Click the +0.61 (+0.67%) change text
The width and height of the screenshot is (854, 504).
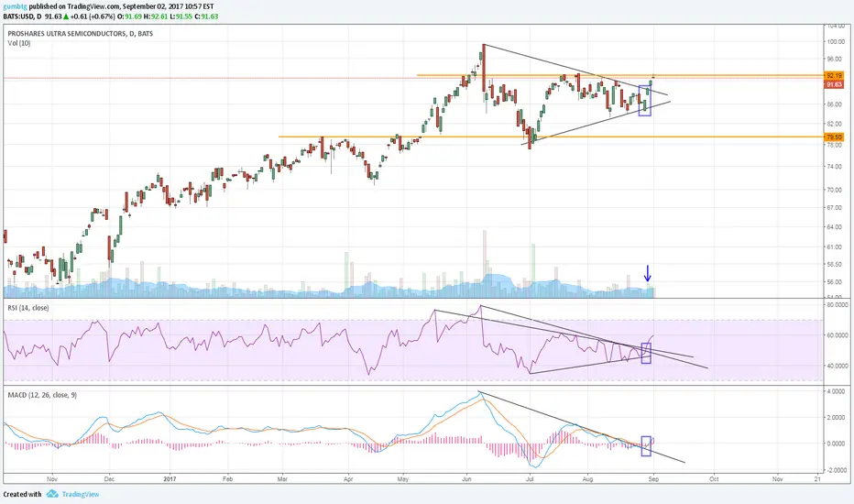coord(93,16)
